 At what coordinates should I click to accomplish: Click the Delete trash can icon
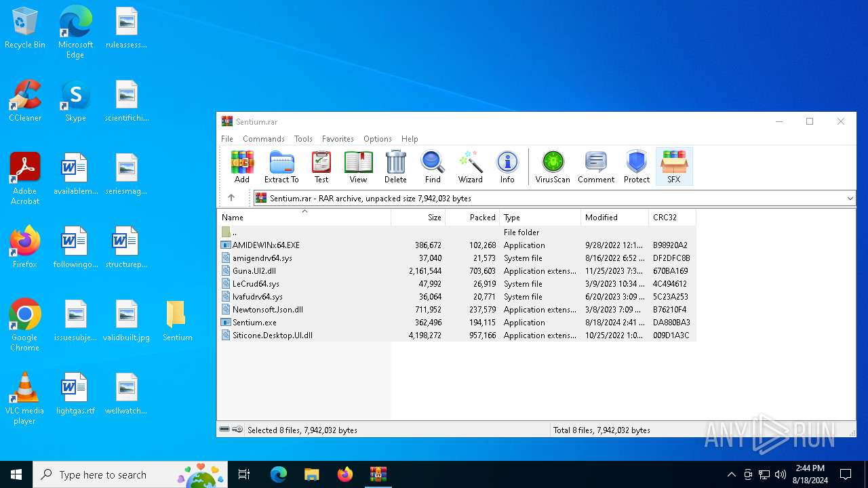click(395, 167)
